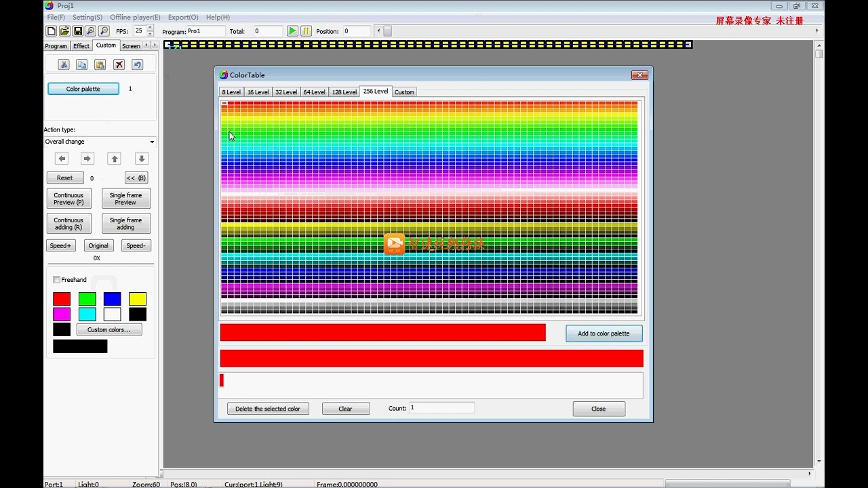Switch to the Screen tab
The width and height of the screenshot is (868, 488).
coord(131,46)
